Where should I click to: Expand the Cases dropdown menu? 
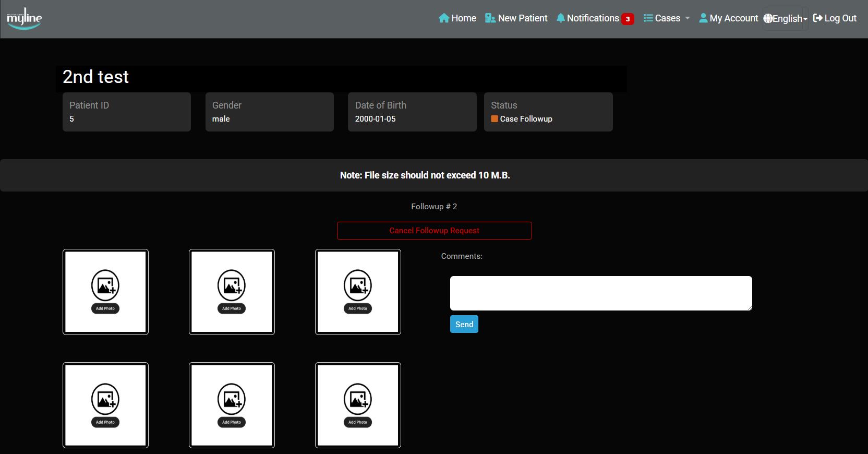point(667,18)
